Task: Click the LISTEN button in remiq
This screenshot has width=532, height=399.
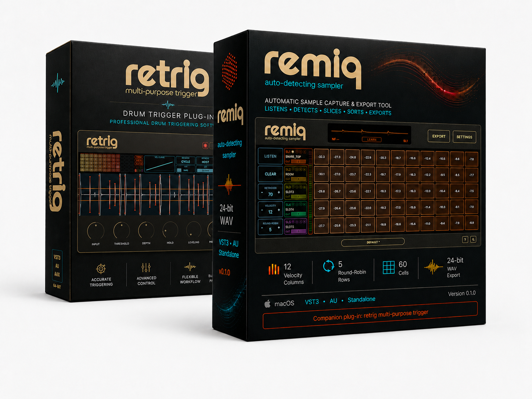Action: 270,156
